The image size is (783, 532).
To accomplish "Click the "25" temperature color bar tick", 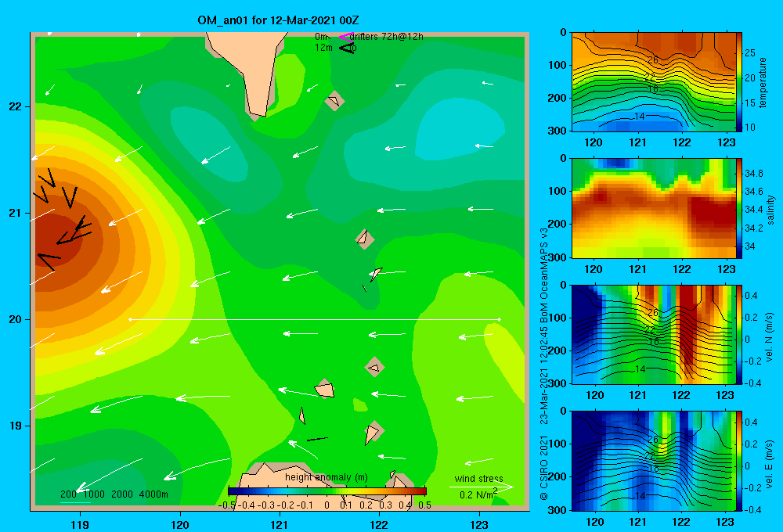I will (749, 53).
